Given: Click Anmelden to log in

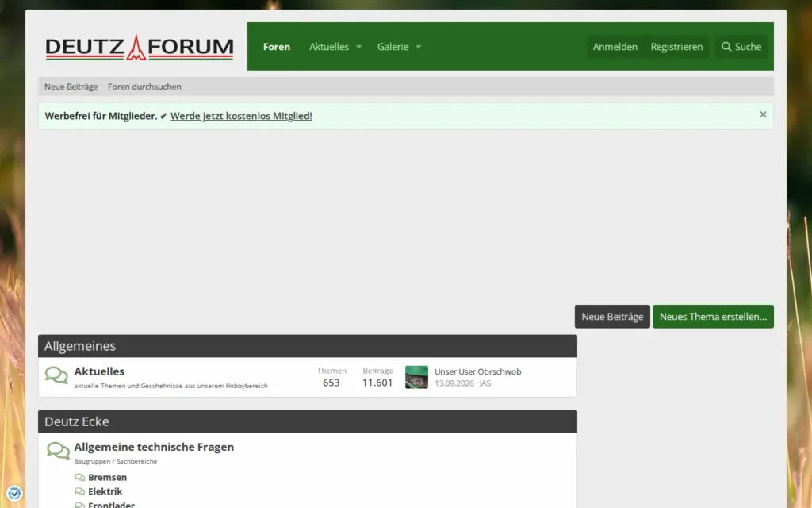Looking at the screenshot, I should pos(615,47).
